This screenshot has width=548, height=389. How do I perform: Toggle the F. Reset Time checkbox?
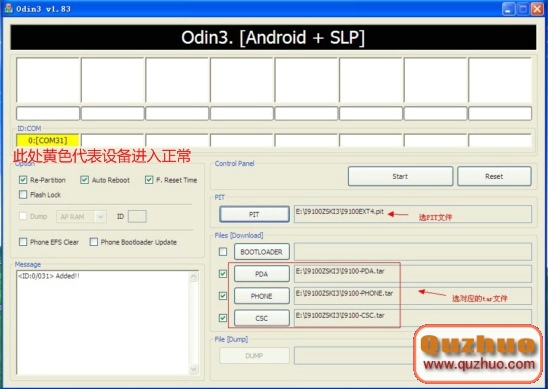coord(149,180)
